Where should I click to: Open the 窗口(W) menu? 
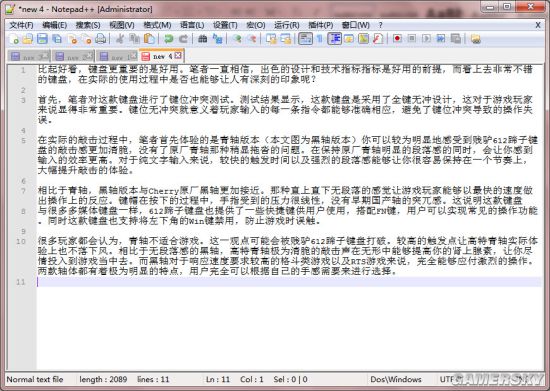click(x=355, y=25)
